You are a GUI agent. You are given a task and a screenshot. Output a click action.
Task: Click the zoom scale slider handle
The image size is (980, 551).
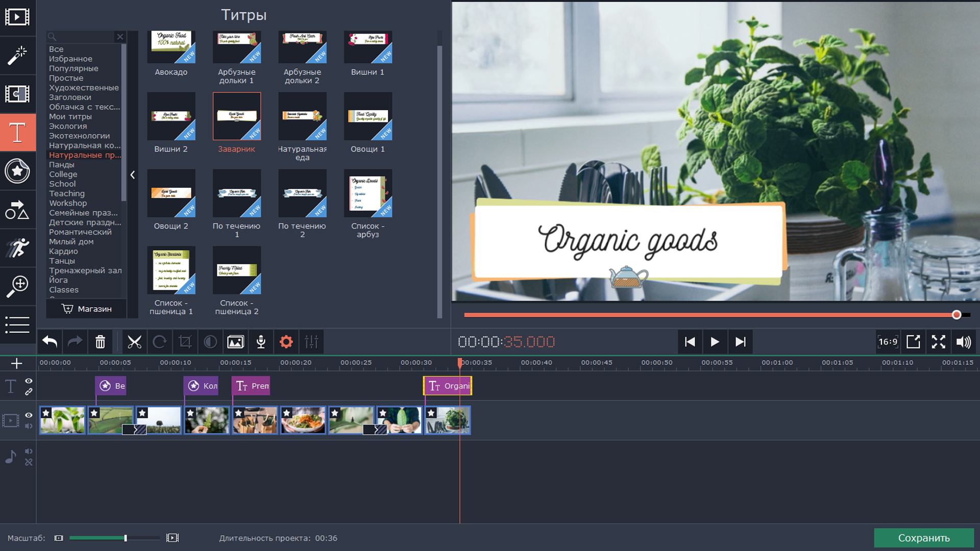coord(126,538)
